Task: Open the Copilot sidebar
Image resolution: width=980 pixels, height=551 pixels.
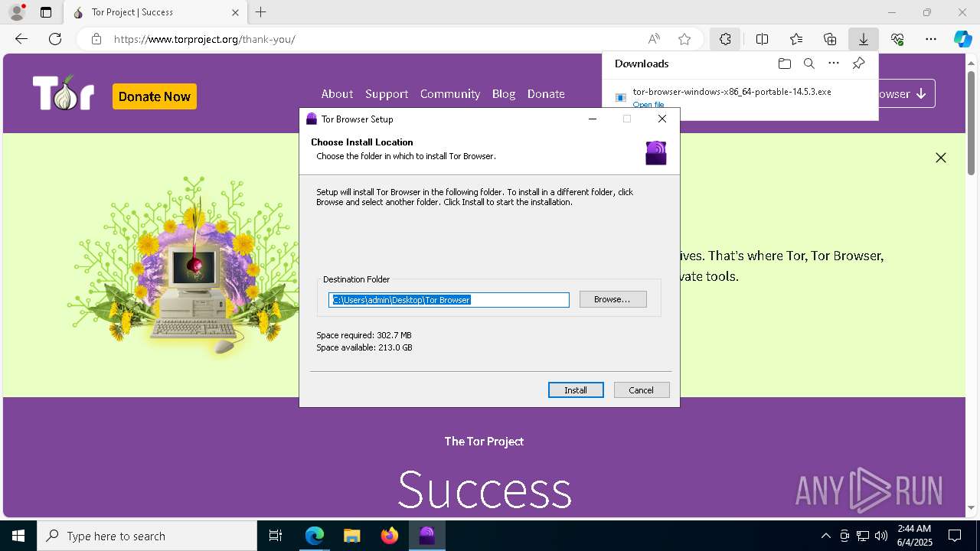Action: click(962, 39)
